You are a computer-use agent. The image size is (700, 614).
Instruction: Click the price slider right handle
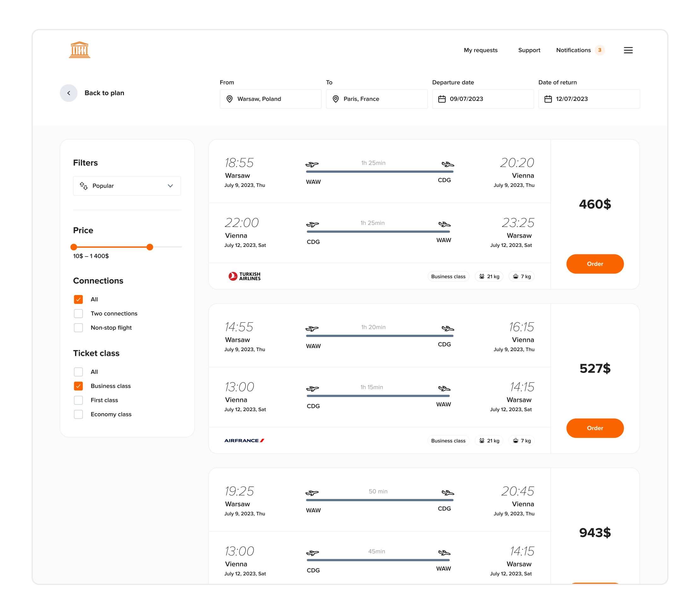[x=150, y=247]
